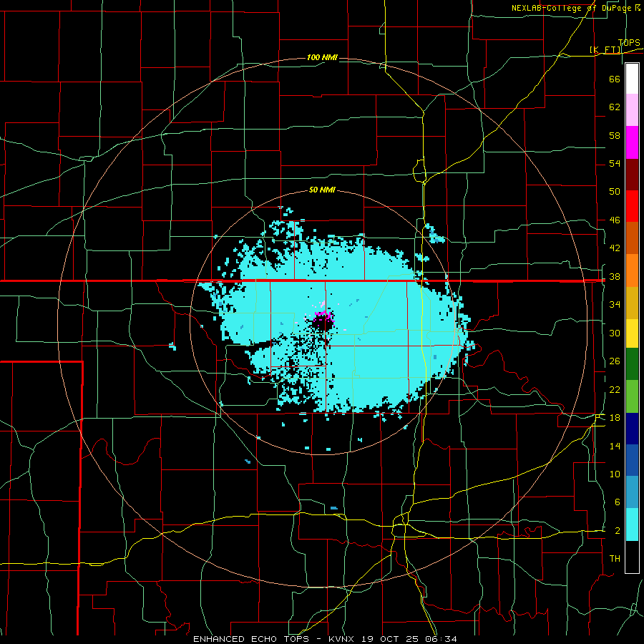Click the 19 OCT 25 date text
644x644 pixels.
pyautogui.click(x=392, y=639)
